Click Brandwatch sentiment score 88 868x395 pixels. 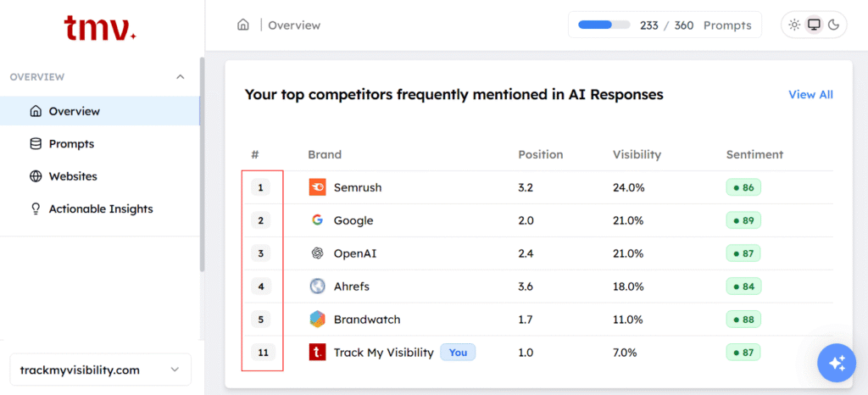click(x=743, y=320)
